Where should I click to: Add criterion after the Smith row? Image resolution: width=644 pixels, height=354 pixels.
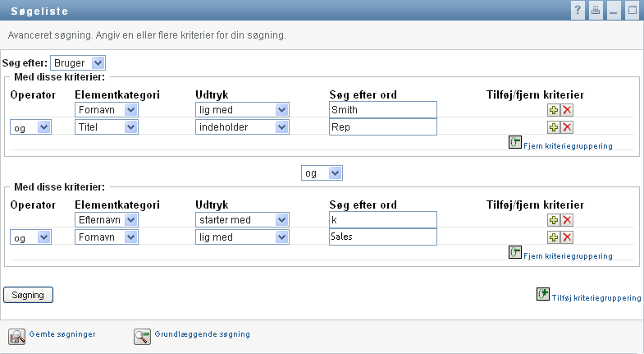coord(554,109)
